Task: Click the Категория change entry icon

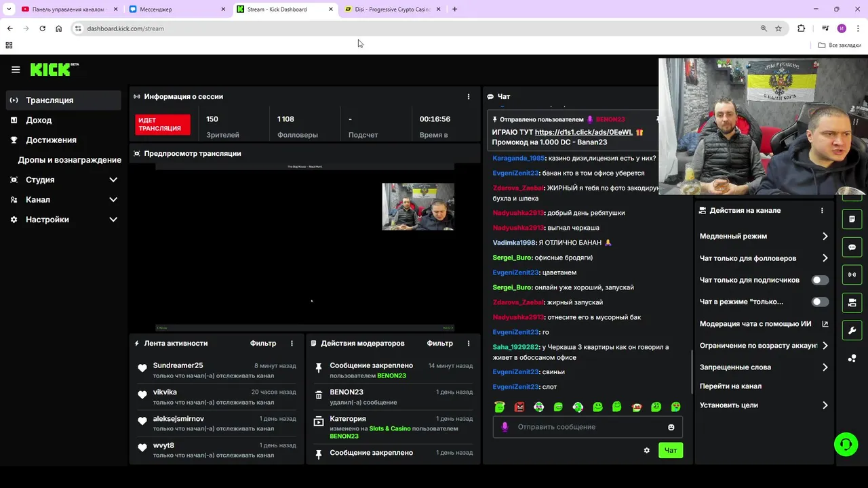Action: pos(319,422)
